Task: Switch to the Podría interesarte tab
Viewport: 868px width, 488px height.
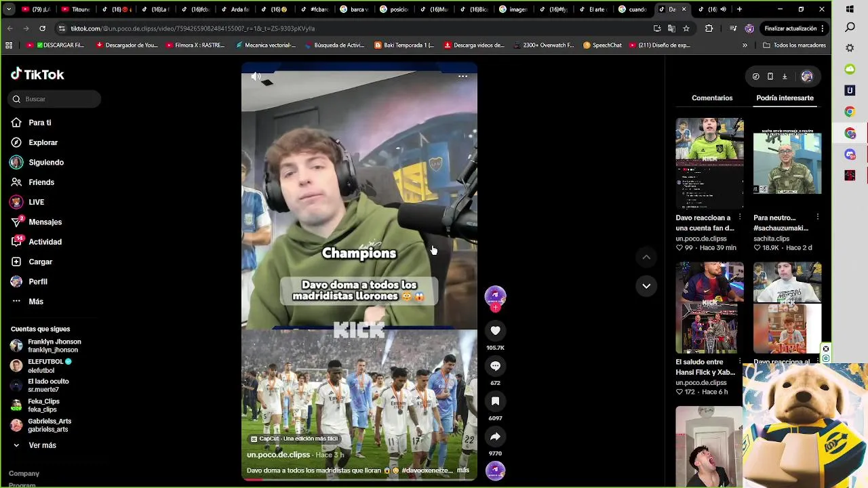Action: click(785, 98)
